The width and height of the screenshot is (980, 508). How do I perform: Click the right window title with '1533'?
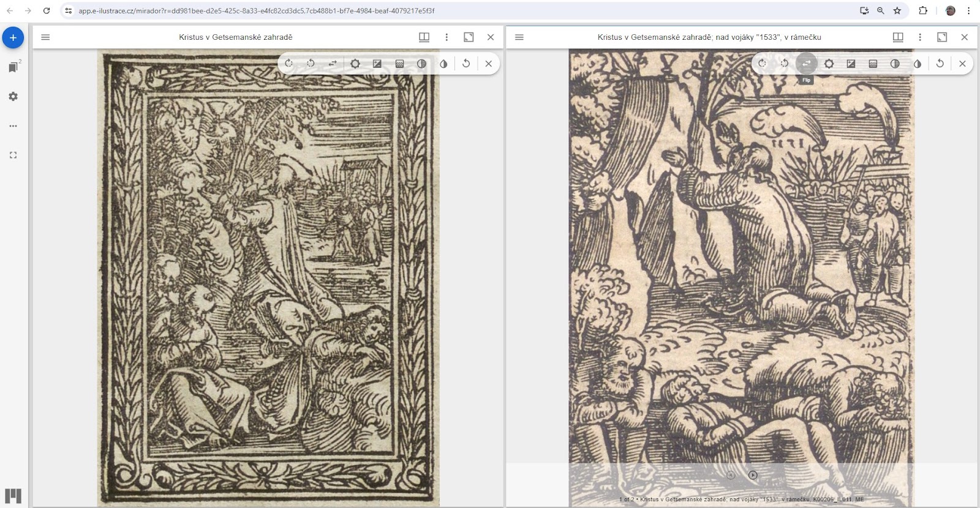pos(709,37)
